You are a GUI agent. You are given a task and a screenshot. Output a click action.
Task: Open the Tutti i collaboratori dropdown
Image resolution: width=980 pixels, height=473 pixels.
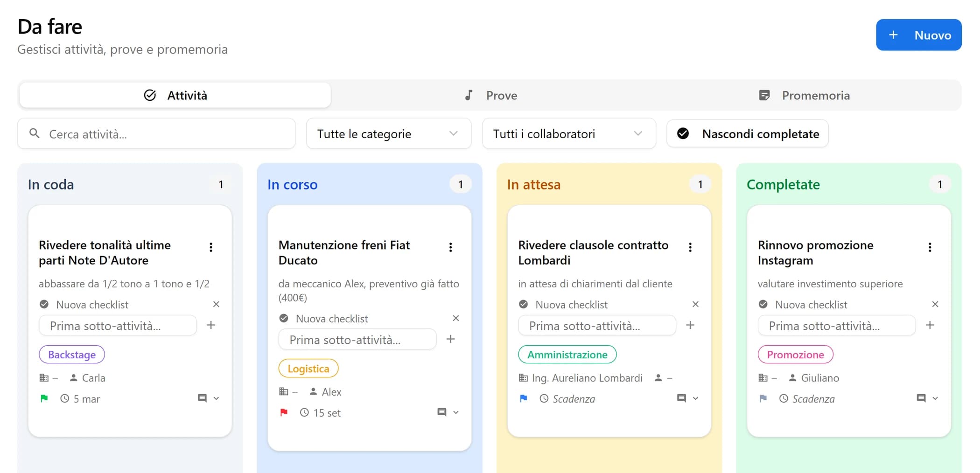coord(568,134)
